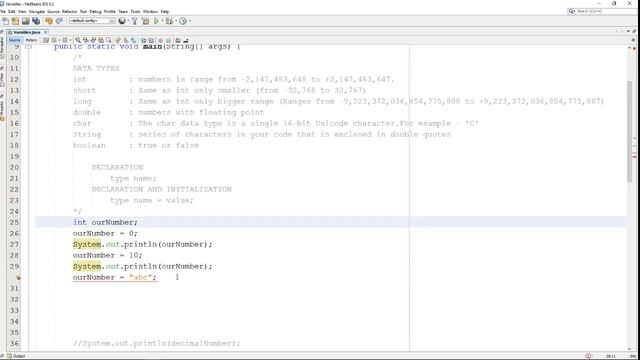Click the vertical editor scrollbar thumb
Image resolution: width=640 pixels, height=360 pixels.
629,131
